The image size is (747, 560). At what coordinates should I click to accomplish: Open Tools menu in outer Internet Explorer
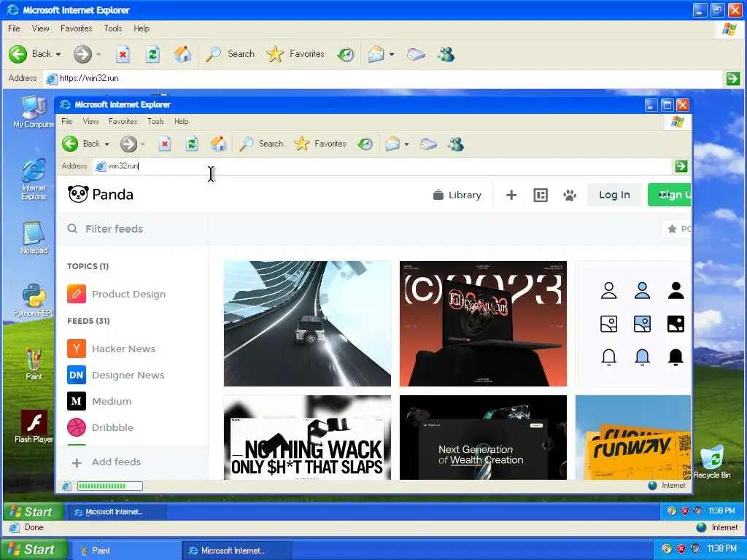coord(113,28)
